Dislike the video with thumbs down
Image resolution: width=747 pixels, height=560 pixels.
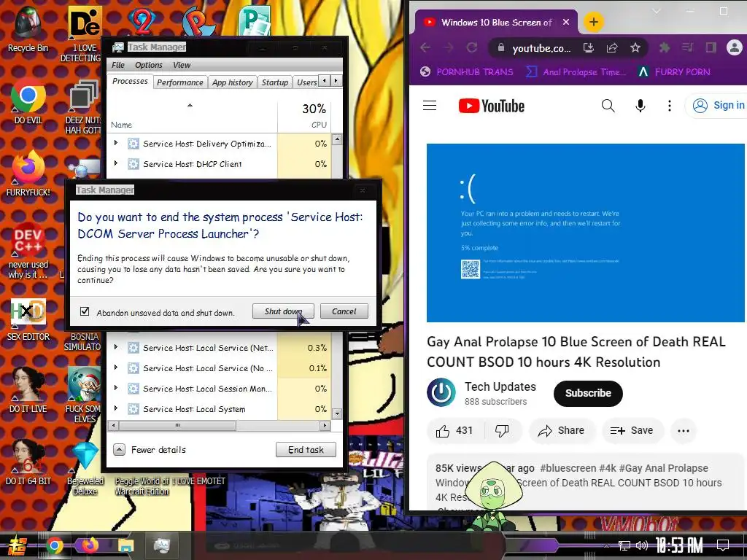pyautogui.click(x=502, y=430)
